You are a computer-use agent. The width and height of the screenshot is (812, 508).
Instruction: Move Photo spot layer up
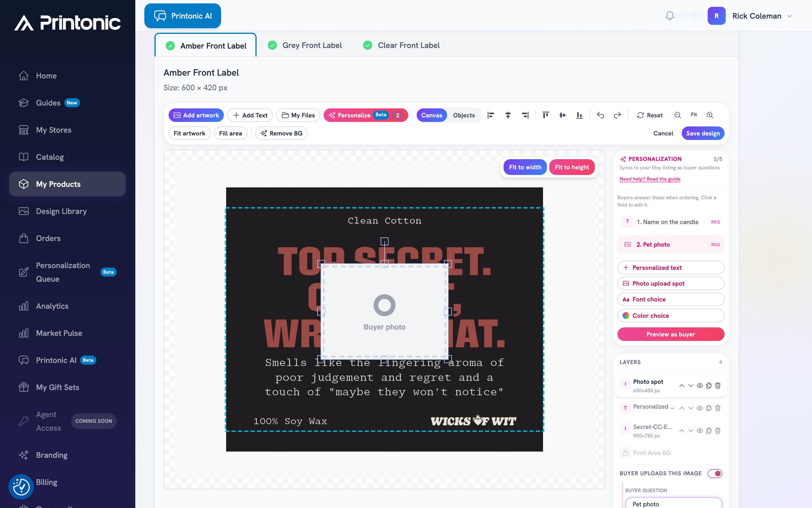point(681,386)
